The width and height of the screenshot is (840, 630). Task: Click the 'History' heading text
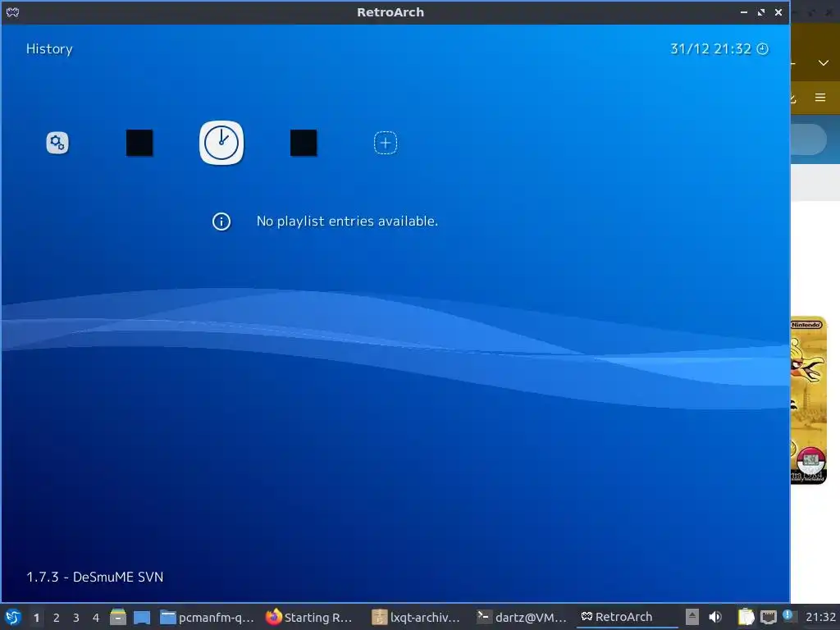(49, 49)
